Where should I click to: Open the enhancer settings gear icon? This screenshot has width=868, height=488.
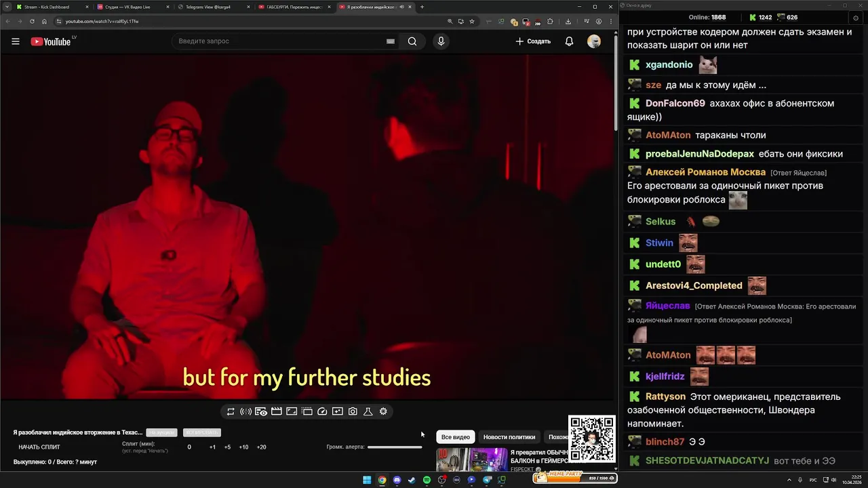point(383,411)
